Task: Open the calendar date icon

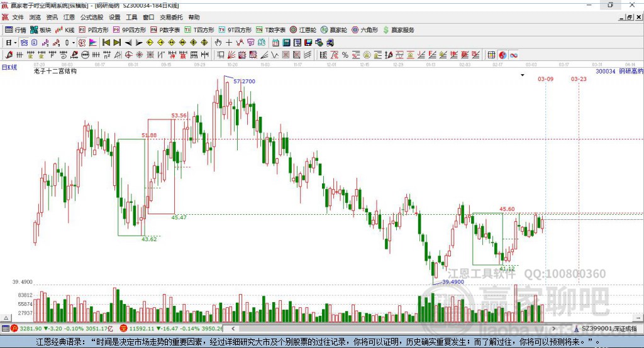Action: coord(275,43)
